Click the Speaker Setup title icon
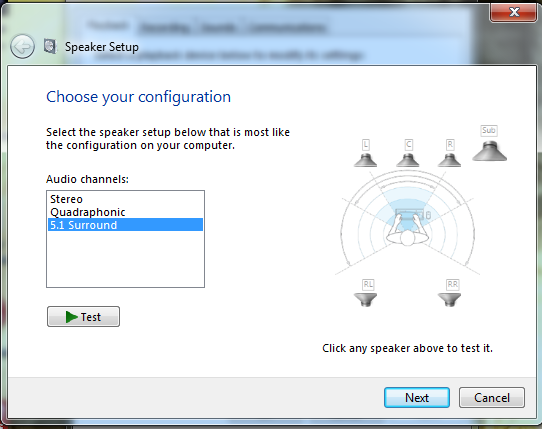Viewport: 542px width, 429px height. tap(50, 46)
